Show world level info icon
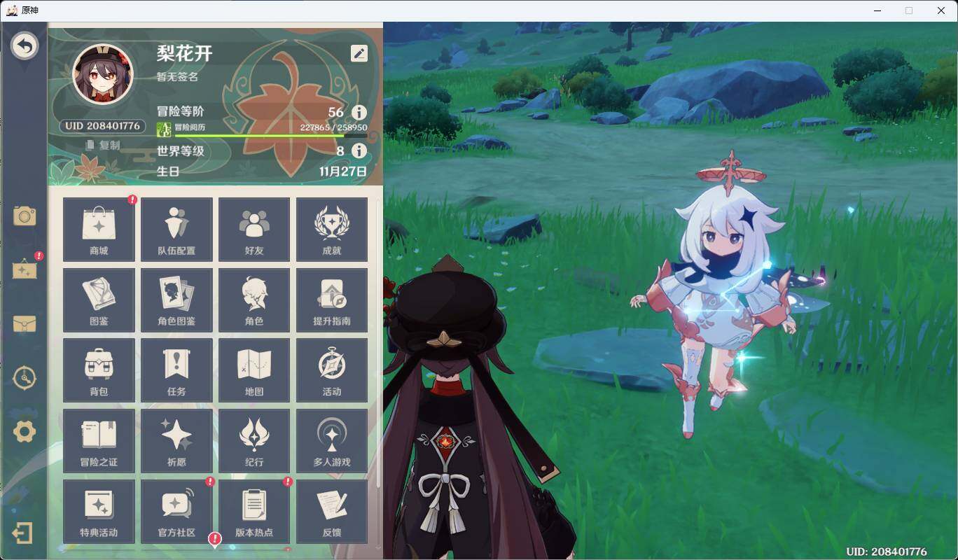This screenshot has height=560, width=958. pos(359,150)
